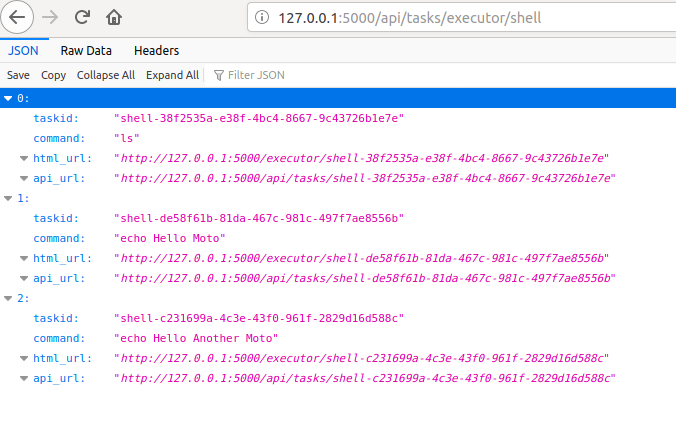Toggle api_url arrow under item 2
The image size is (676, 430).
[24, 379]
